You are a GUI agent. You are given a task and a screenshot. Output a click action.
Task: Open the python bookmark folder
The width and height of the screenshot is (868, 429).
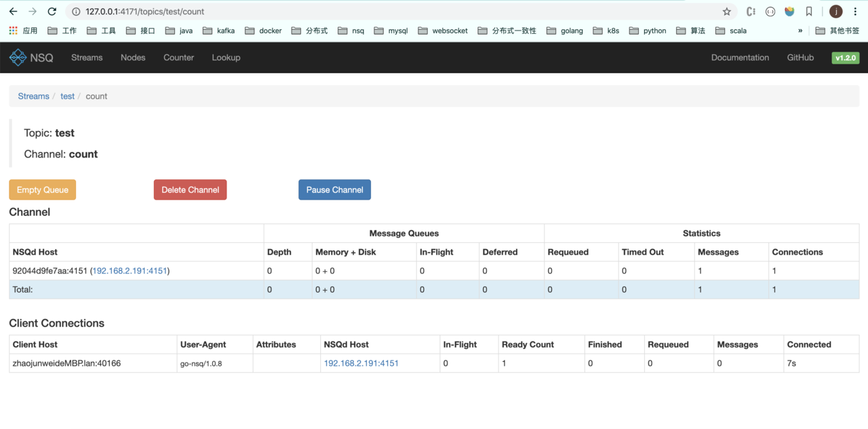click(648, 31)
